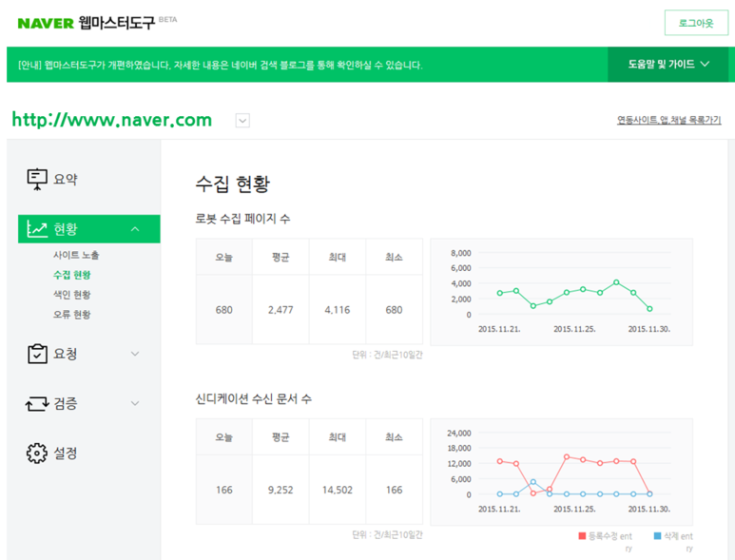Click the 현황 chart icon in sidebar
The width and height of the screenshot is (735, 560).
tap(37, 229)
